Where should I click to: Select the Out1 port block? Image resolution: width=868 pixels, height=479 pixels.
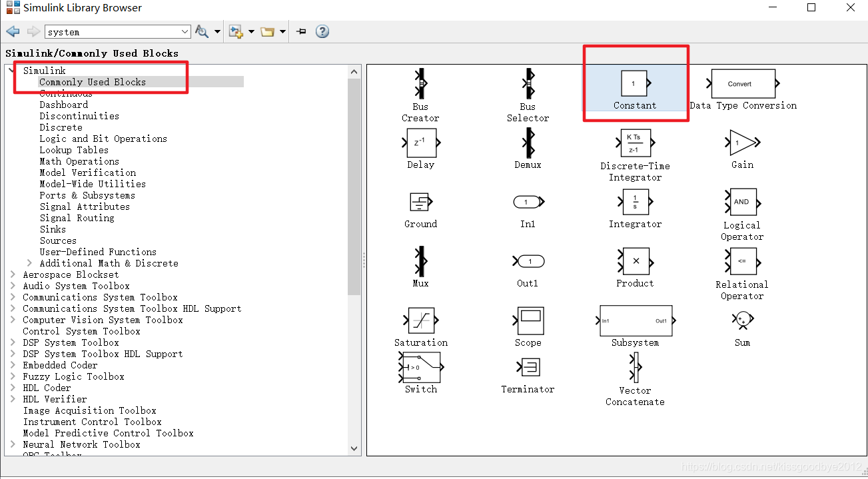(x=528, y=261)
